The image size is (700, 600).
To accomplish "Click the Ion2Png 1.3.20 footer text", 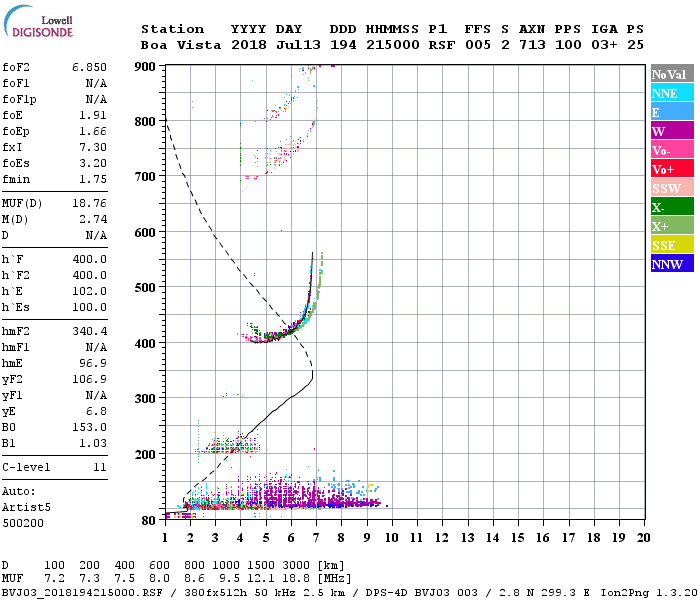I will (x=649, y=593).
